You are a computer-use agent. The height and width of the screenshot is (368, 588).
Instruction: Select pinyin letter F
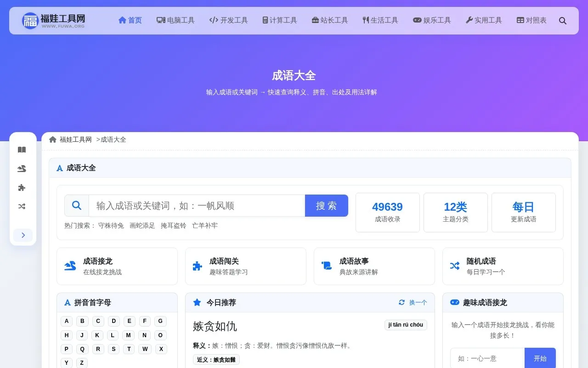pyautogui.click(x=145, y=321)
